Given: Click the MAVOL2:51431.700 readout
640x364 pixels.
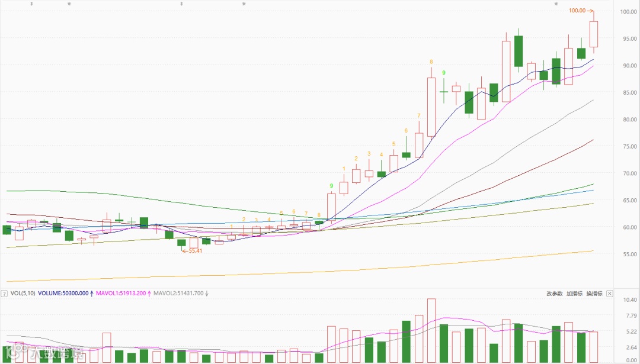Looking at the screenshot, I should (x=178, y=293).
